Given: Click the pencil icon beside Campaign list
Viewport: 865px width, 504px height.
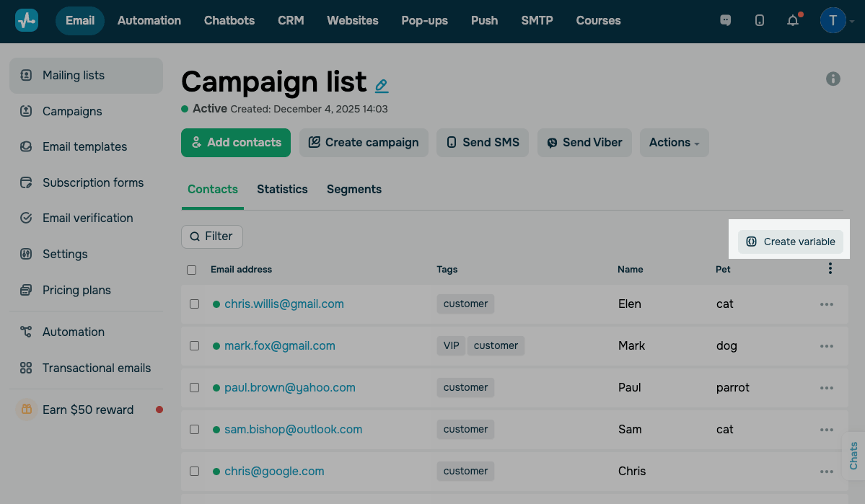Looking at the screenshot, I should coord(382,86).
